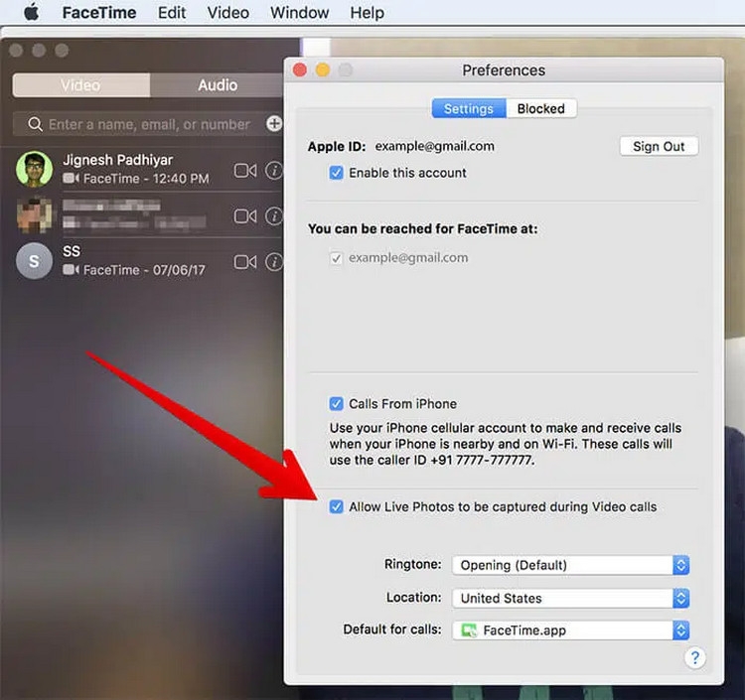Open the Ringtone dropdown

(x=570, y=565)
